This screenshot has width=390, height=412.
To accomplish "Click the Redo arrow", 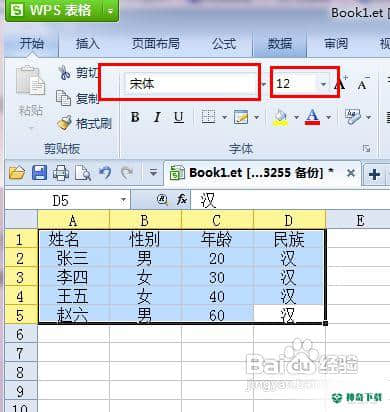I will 127,173.
